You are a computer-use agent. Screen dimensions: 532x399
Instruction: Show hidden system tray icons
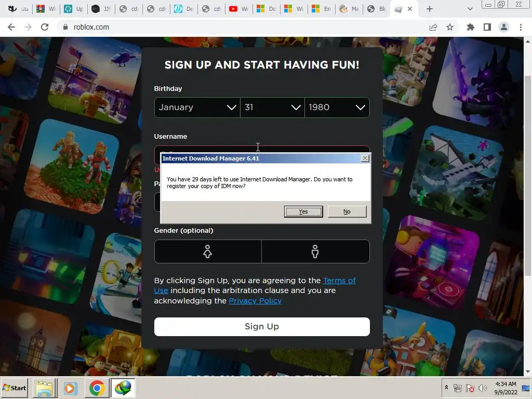pyautogui.click(x=446, y=388)
